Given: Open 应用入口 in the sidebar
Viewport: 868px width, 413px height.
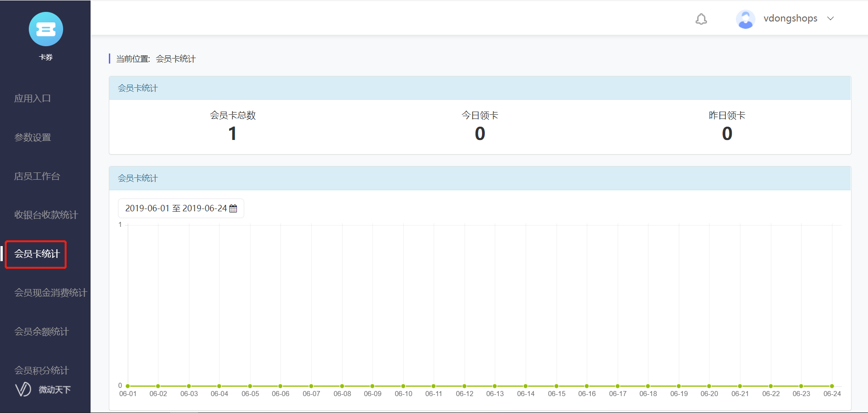Looking at the screenshot, I should [x=32, y=98].
